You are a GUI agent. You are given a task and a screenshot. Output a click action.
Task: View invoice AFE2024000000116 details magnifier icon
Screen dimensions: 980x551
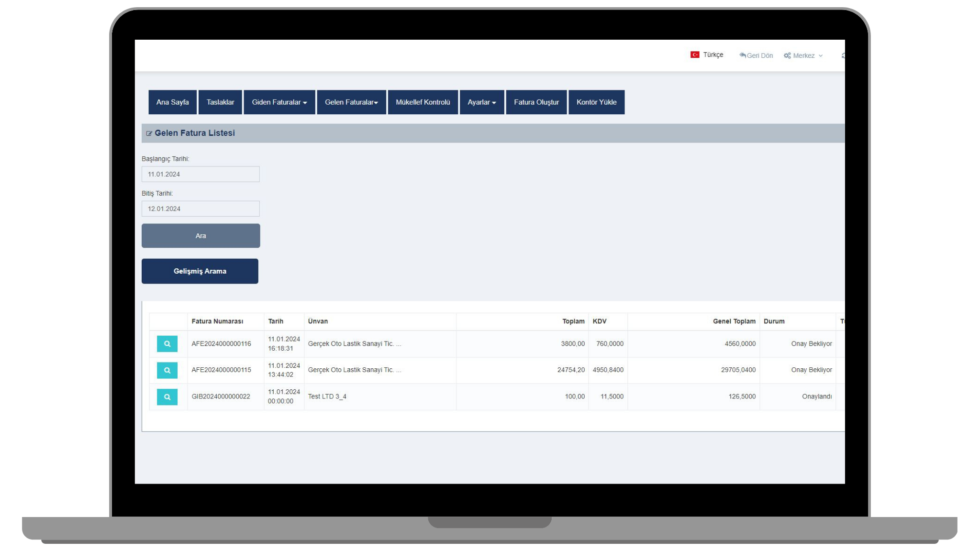coord(167,344)
